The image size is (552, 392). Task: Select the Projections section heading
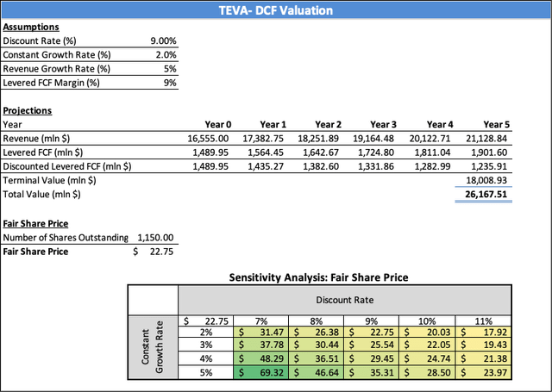tap(28, 110)
